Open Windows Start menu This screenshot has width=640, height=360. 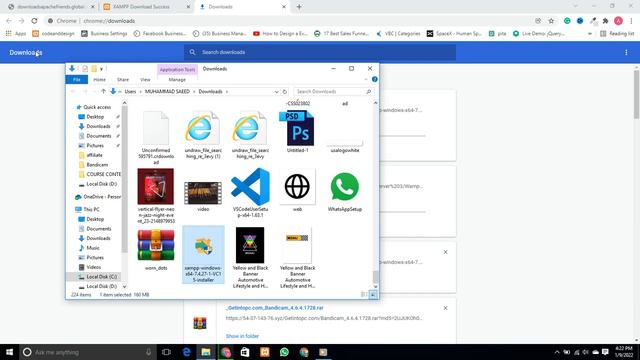(x=9, y=352)
